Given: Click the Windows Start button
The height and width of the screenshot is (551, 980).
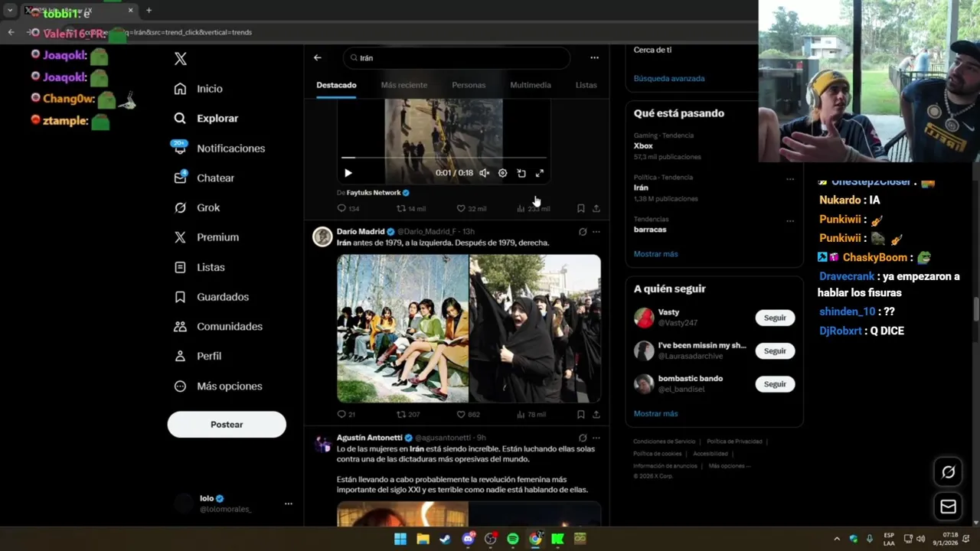Looking at the screenshot, I should (x=400, y=539).
